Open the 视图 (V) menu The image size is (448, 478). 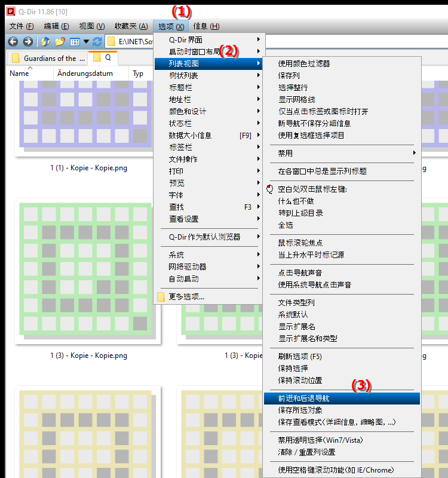pos(92,26)
